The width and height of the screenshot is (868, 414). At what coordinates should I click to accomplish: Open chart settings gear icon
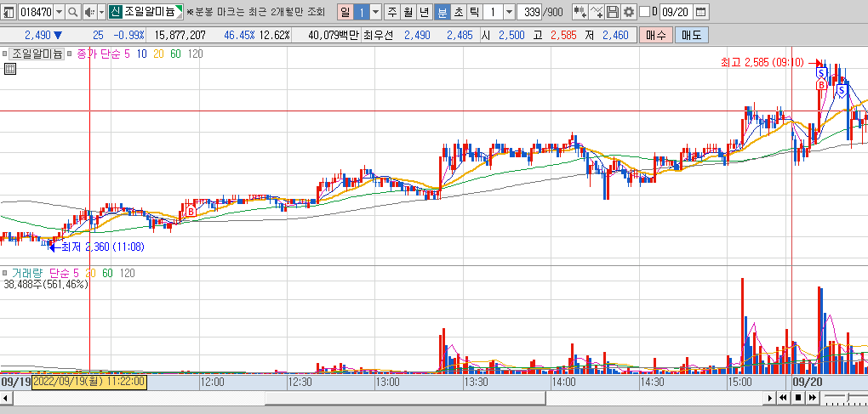(628, 12)
